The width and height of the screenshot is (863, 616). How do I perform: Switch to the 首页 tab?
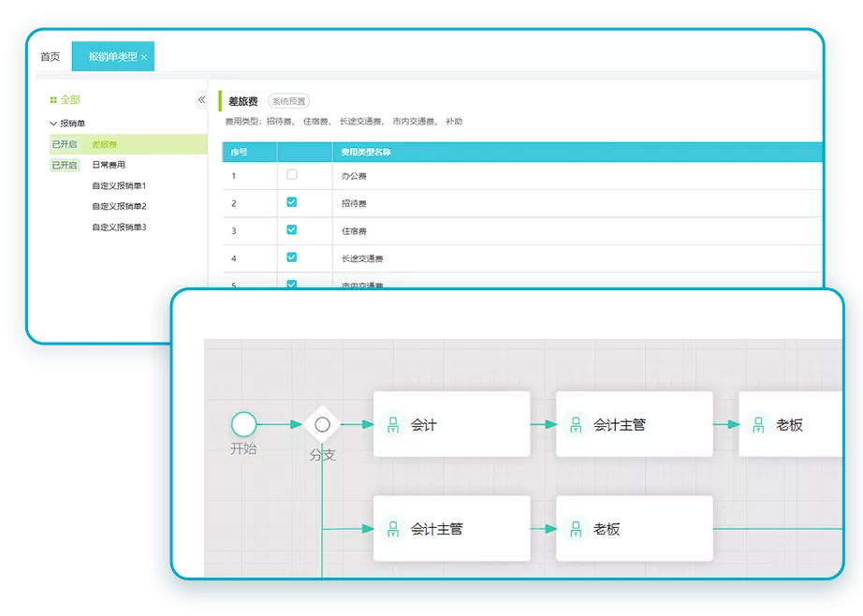50,57
